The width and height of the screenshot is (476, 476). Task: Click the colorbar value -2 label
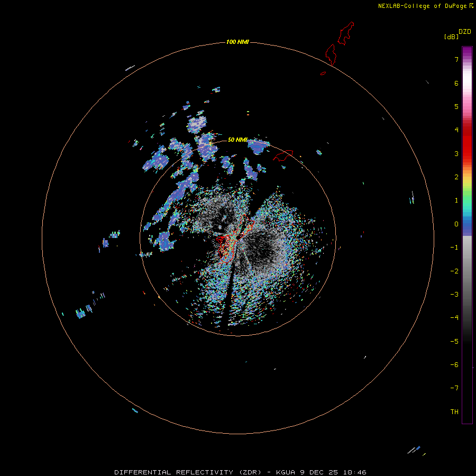pos(454,271)
